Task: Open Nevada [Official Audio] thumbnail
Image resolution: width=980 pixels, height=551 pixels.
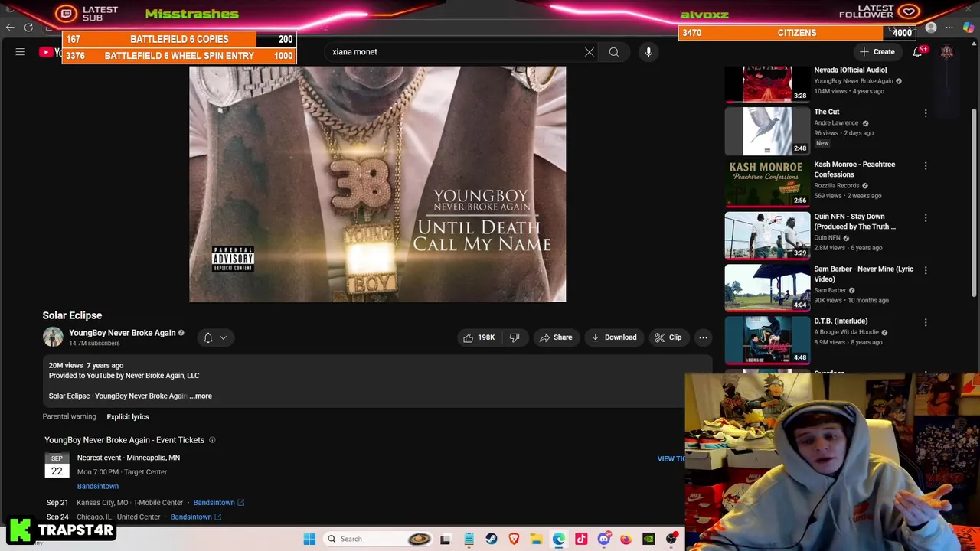Action: pos(767,83)
